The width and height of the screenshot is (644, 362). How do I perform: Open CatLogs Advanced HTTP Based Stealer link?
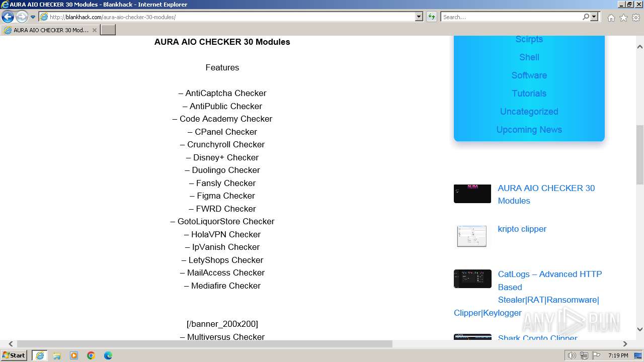point(528,293)
